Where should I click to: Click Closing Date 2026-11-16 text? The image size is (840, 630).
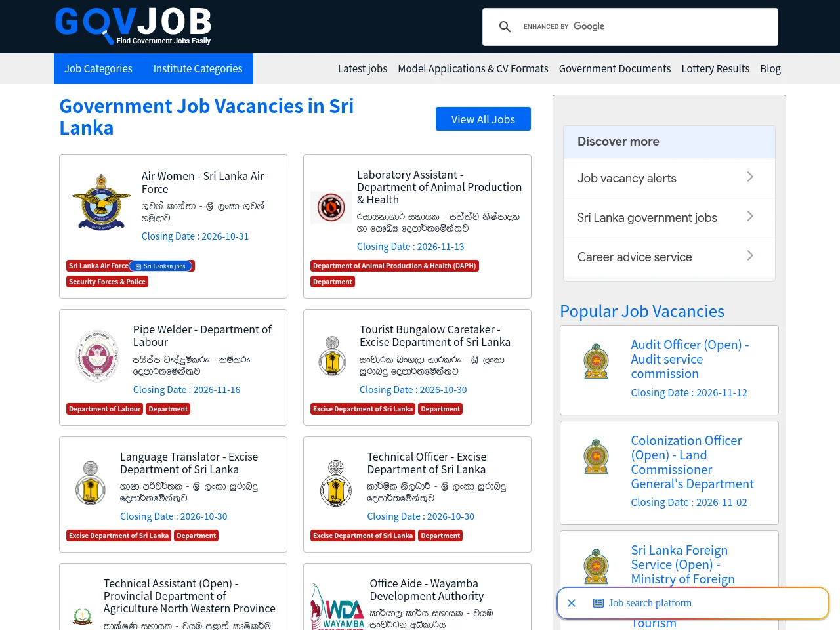pyautogui.click(x=186, y=389)
